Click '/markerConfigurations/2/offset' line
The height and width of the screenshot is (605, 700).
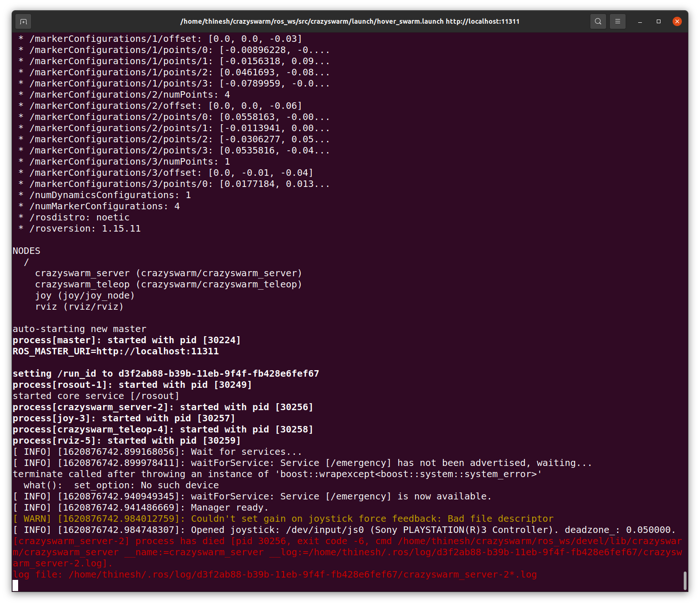pos(160,106)
